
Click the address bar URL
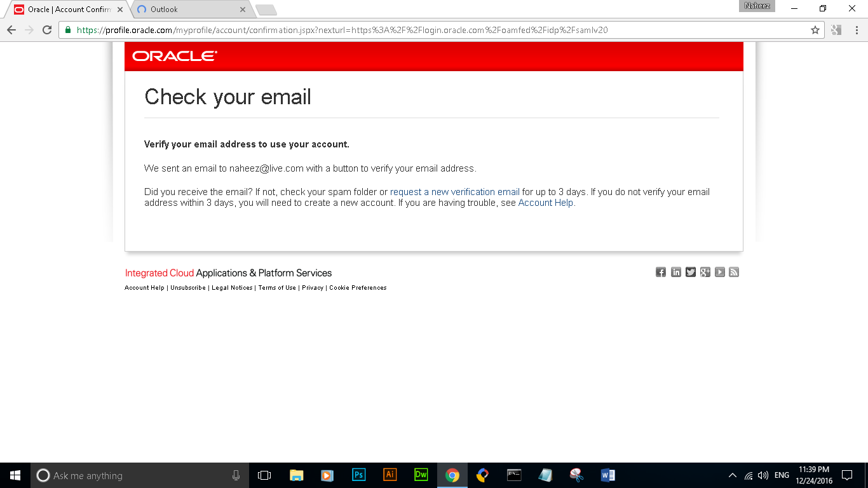coord(342,30)
